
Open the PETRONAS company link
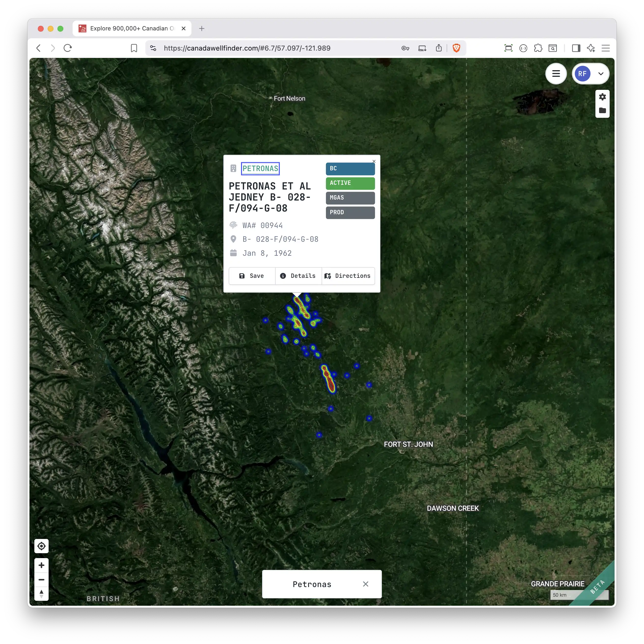(x=260, y=168)
